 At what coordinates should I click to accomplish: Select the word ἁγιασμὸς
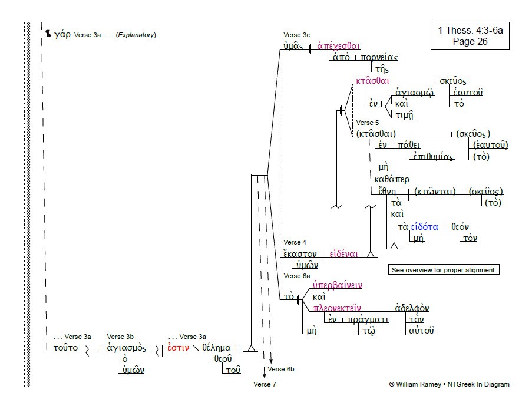tap(126, 348)
